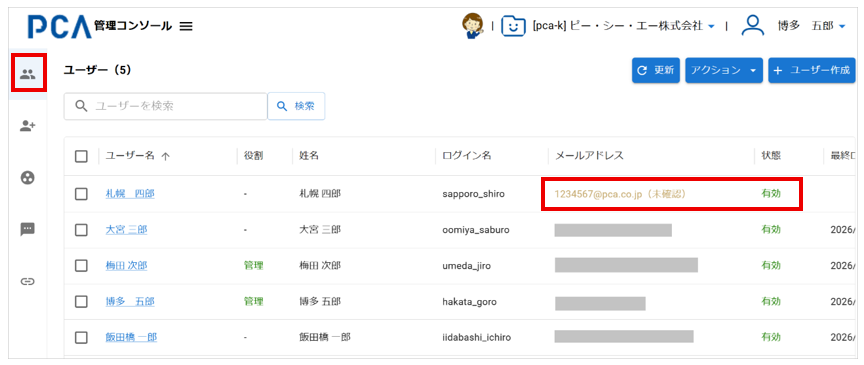Click login name hakata_goro
Image resolution: width=864 pixels, height=365 pixels.
pos(469,302)
